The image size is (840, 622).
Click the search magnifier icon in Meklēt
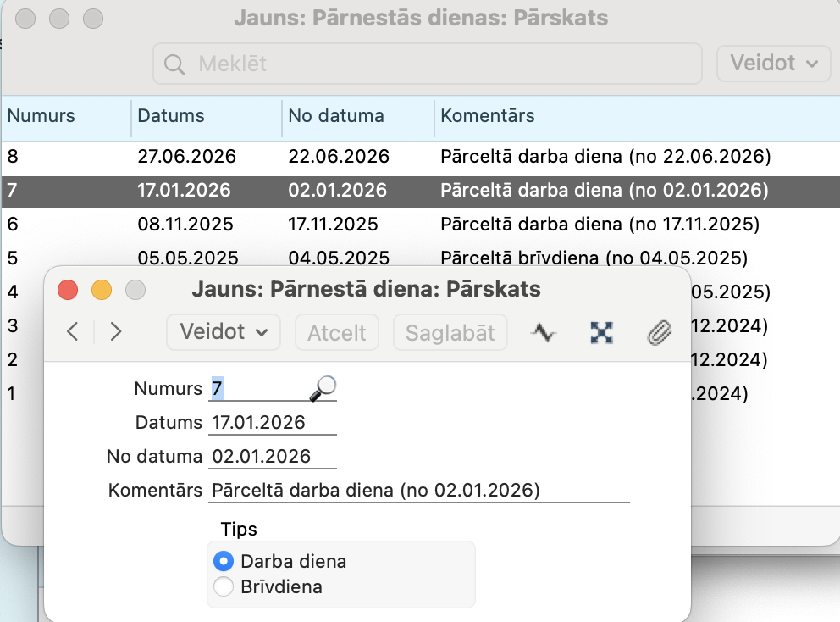coord(174,64)
